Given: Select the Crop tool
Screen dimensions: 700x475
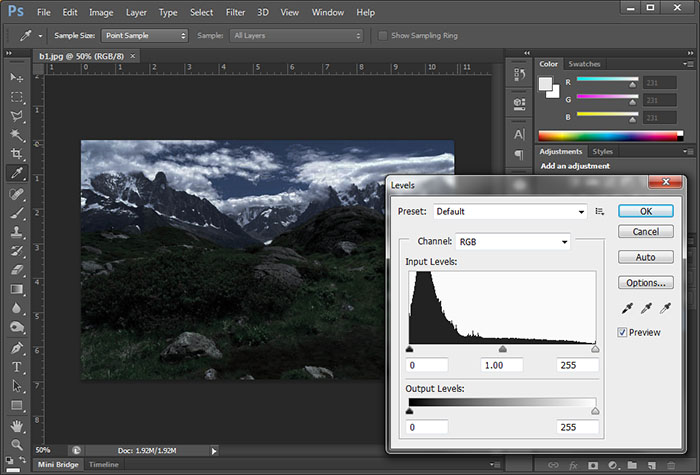Looking at the screenshot, I should click(x=17, y=154).
